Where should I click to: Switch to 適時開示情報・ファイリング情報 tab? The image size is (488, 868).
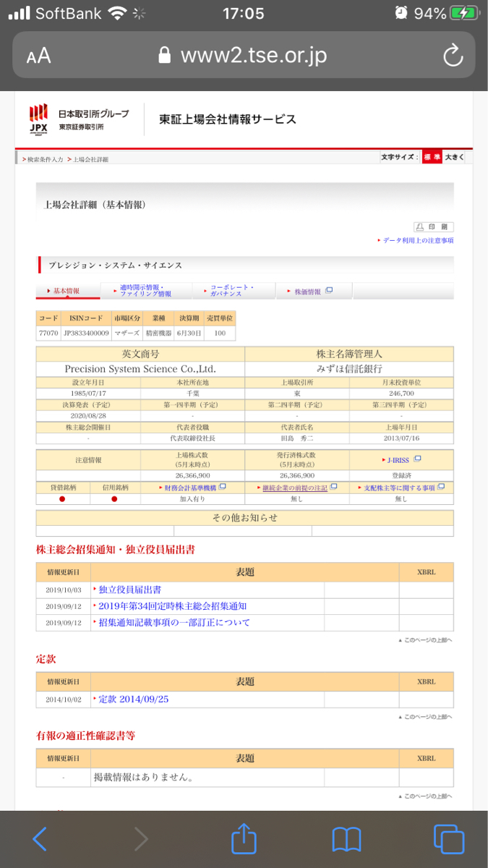point(145,292)
